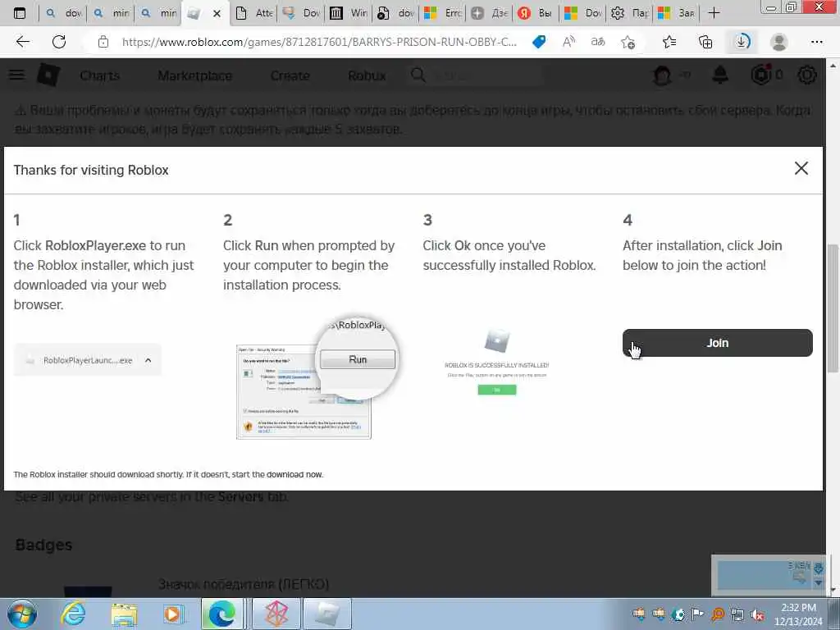Open the tab actions menu icon
This screenshot has width=840, height=630.
coord(20,13)
